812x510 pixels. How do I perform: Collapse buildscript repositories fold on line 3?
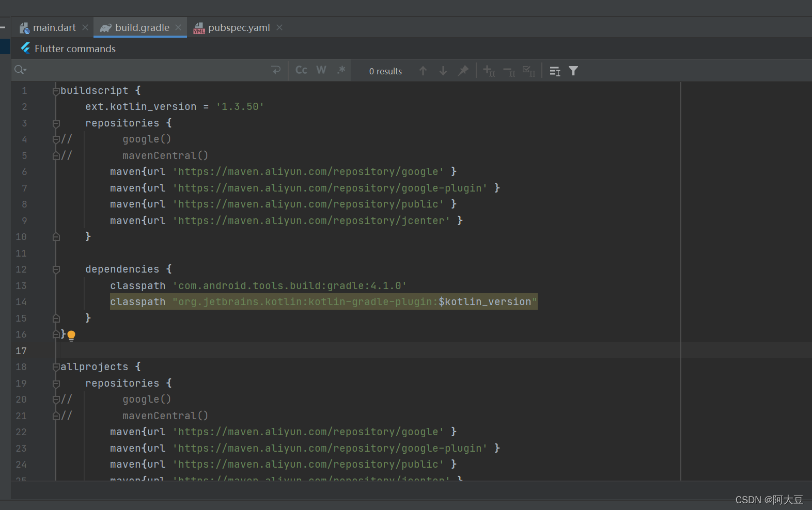[x=56, y=124]
